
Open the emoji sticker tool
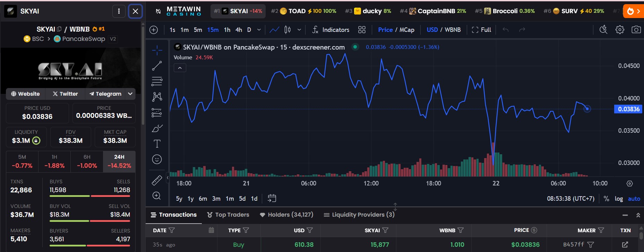(x=157, y=159)
